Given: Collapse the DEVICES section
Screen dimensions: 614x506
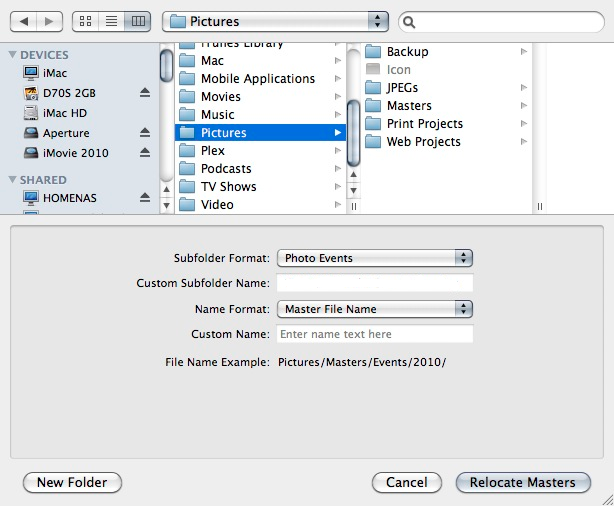Looking at the screenshot, I should pos(13,55).
